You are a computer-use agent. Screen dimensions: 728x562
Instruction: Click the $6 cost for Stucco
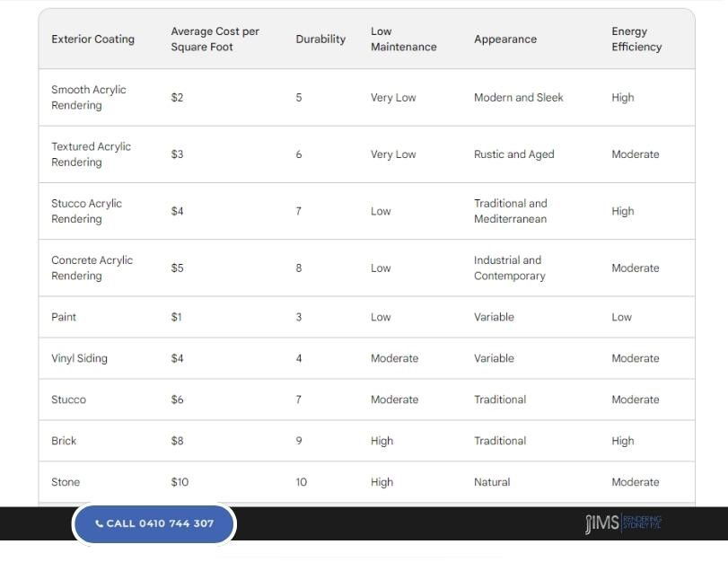[x=178, y=400]
